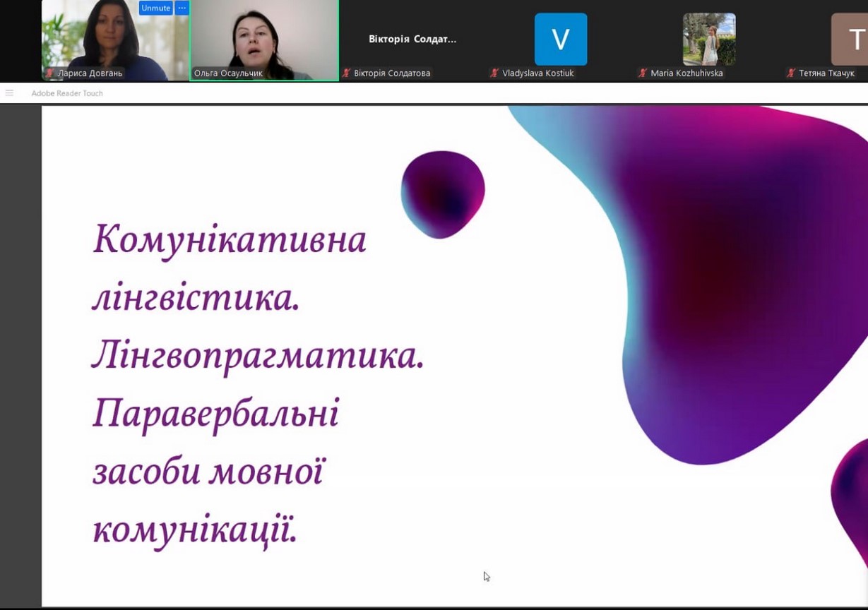Click muted microphone icon beside Лариса Довгань
This screenshot has height=610, width=868.
click(x=49, y=73)
